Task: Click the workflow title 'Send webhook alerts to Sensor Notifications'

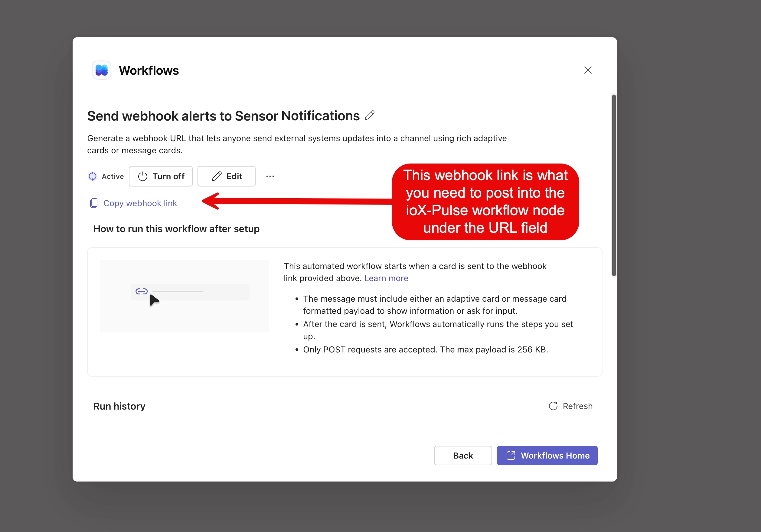Action: [224, 116]
